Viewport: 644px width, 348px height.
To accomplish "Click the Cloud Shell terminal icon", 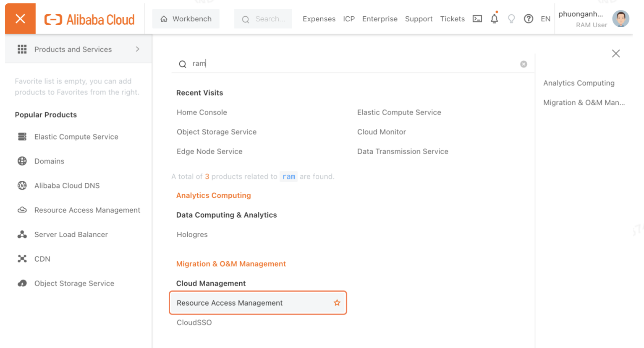I will pyautogui.click(x=477, y=19).
